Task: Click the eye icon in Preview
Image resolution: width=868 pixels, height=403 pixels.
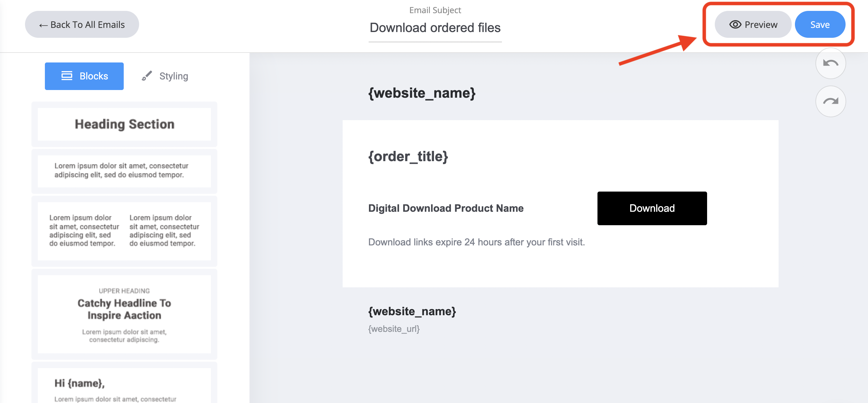Action: pos(735,25)
